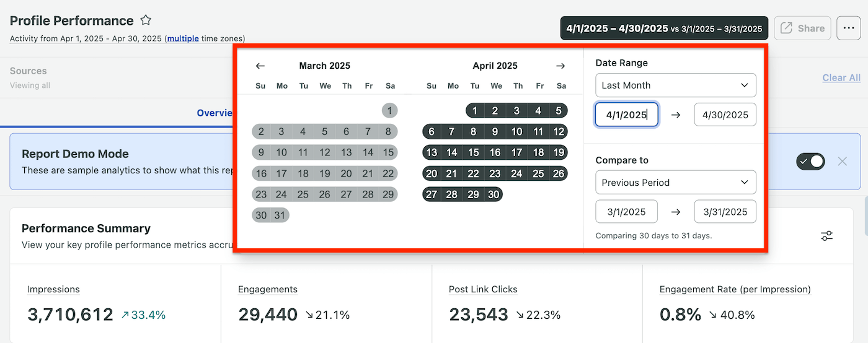The width and height of the screenshot is (868, 343).
Task: Open the three-dot more options menu
Action: [848, 28]
